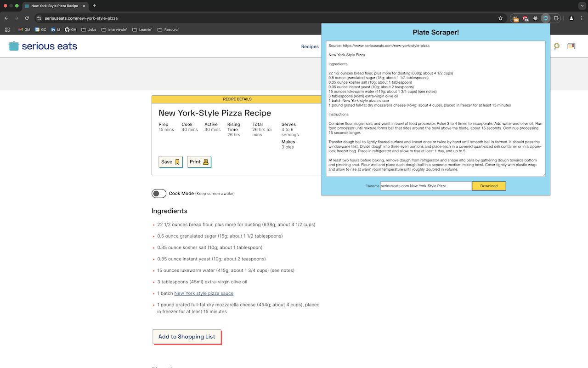The width and height of the screenshot is (588, 368).
Task: Open the Chrome profile avatar menu
Action: (x=571, y=18)
